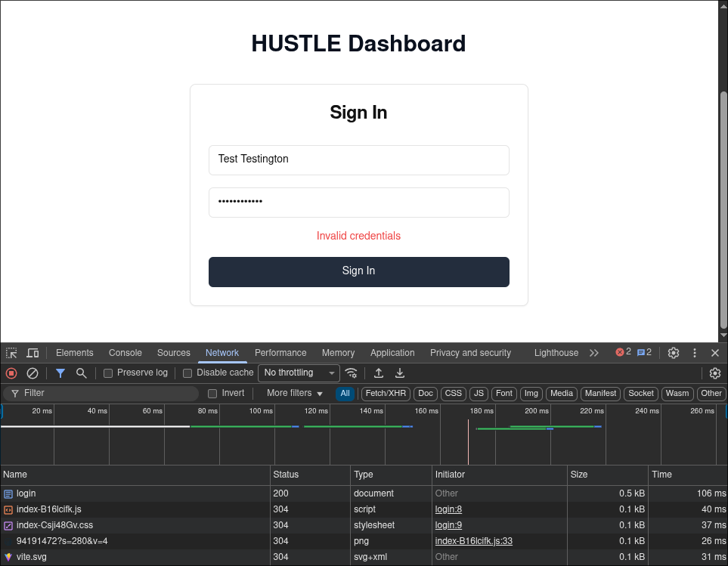Switch to the Application tab
This screenshot has height=566, width=728.
click(392, 353)
